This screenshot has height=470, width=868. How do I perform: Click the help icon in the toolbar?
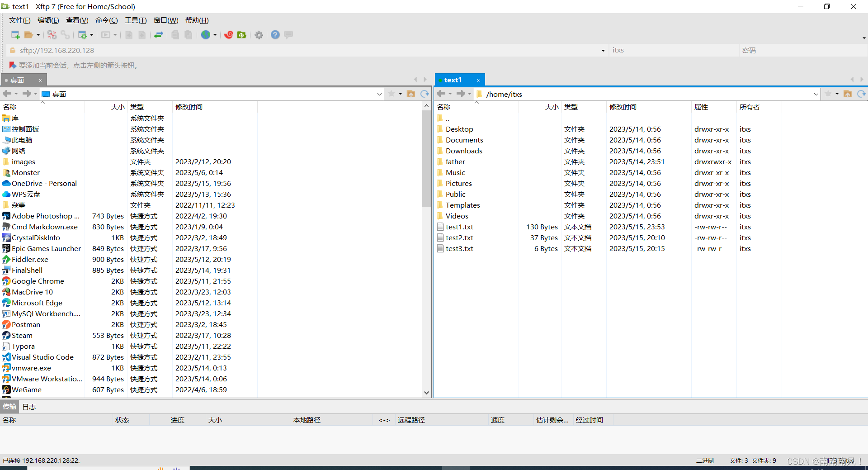click(275, 35)
